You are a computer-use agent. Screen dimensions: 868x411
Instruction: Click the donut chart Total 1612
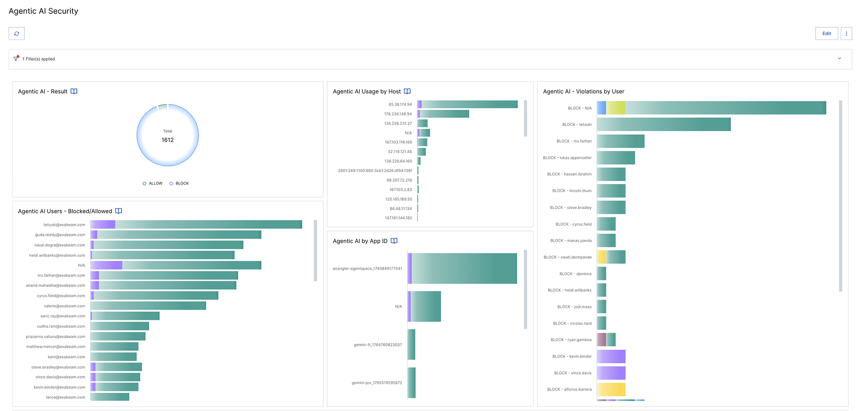(x=168, y=135)
